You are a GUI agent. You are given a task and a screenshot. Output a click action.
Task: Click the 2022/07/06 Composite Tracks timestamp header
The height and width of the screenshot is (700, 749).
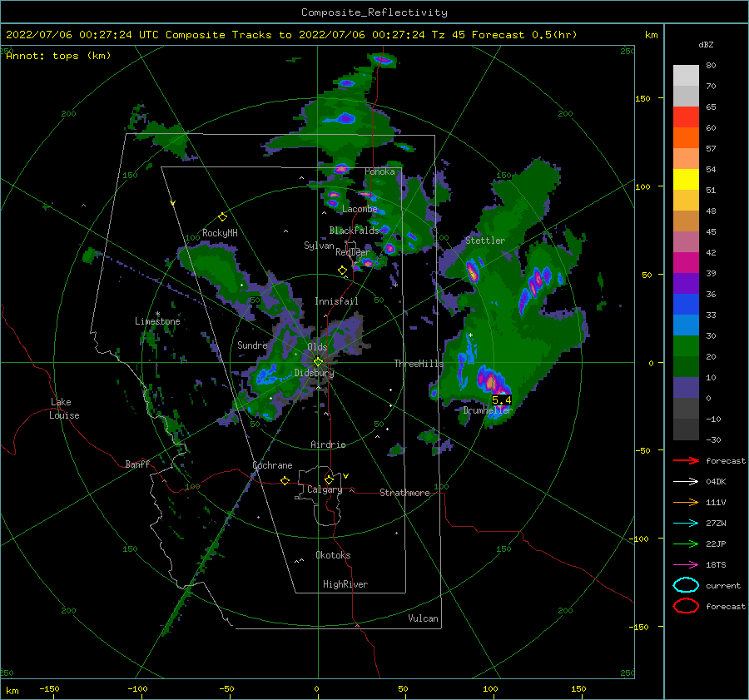point(291,35)
